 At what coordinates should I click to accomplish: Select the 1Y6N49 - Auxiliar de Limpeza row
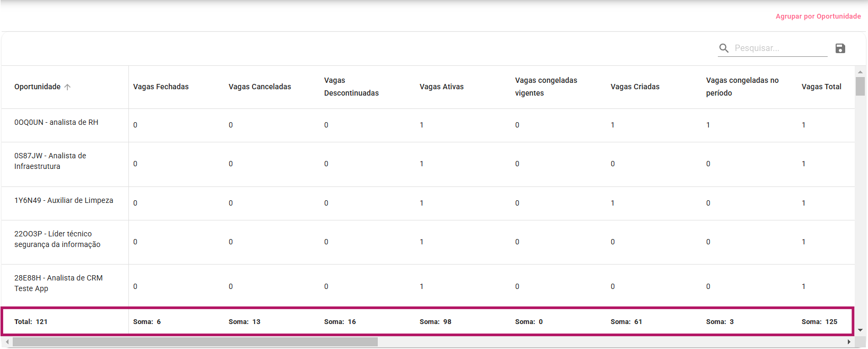[x=64, y=201]
